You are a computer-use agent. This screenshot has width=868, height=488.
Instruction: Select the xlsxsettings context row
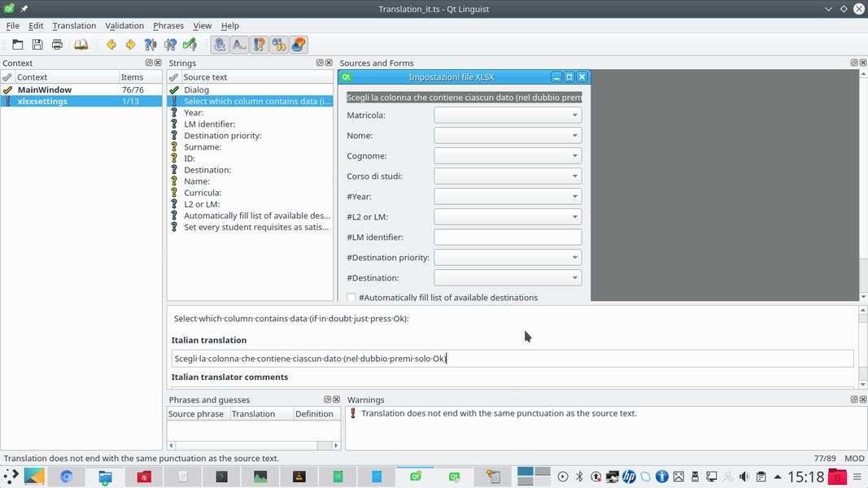point(81,101)
